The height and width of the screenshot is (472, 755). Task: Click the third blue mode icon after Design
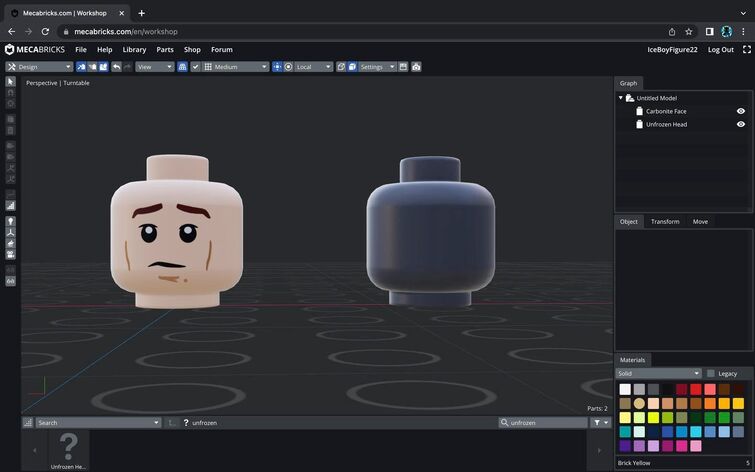point(103,67)
